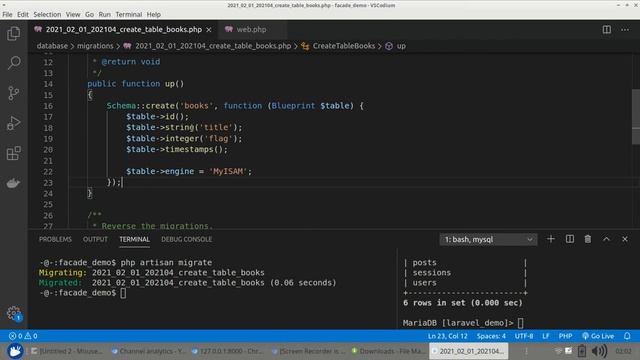This screenshot has width=640, height=360.
Task: Click line number 16 in gutter
Action: (x=48, y=106)
